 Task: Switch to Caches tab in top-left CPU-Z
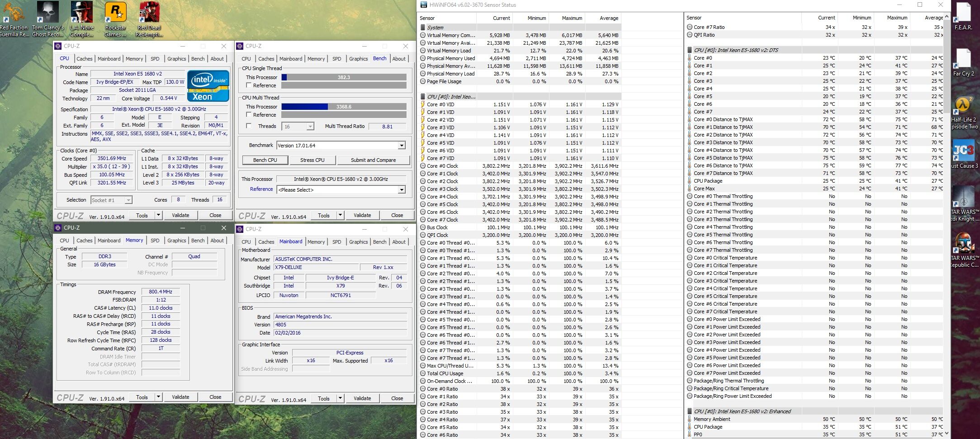(84, 59)
